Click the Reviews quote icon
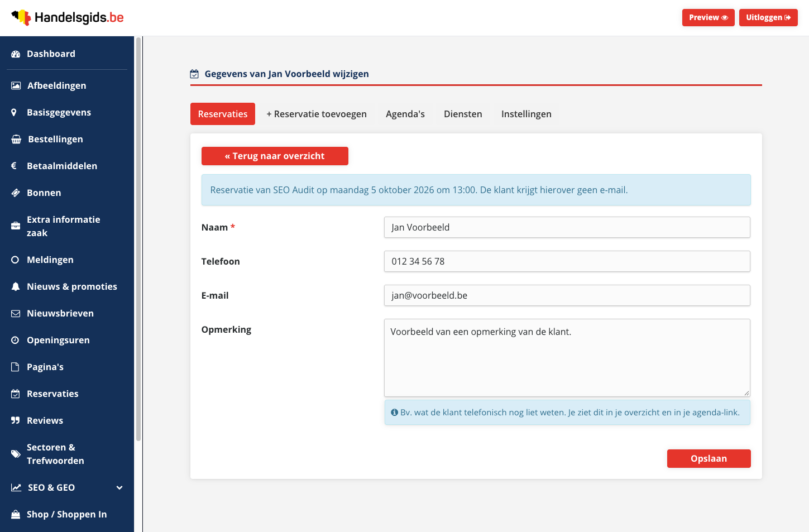Screen dimensions: 809x532 pyautogui.click(x=16, y=420)
